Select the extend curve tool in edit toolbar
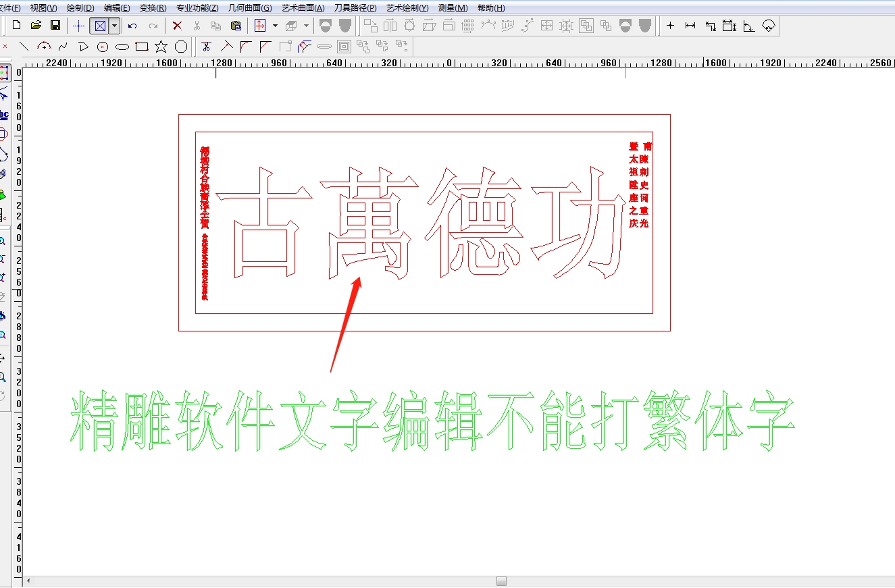The width and height of the screenshot is (895, 588). (227, 47)
